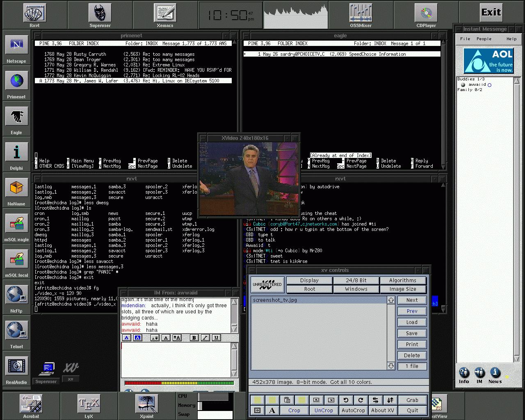
Task: Flip image horizontally in xv controls
Action: [x=375, y=400]
